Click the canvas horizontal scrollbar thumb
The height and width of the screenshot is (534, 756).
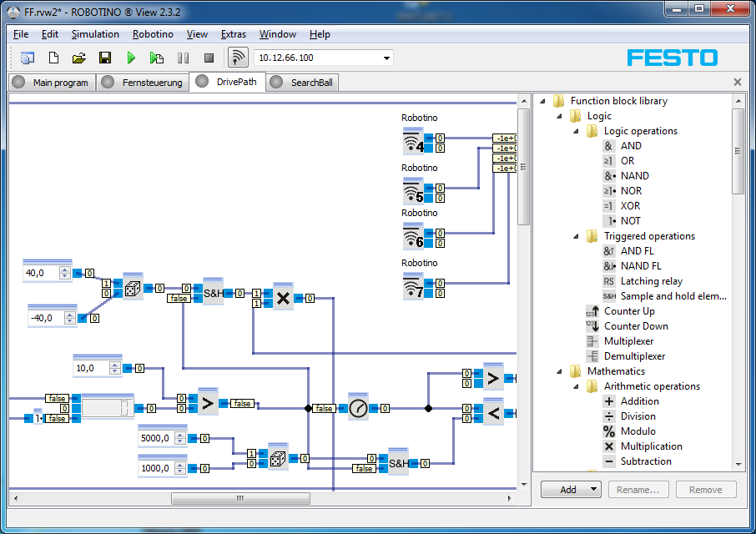(240, 498)
